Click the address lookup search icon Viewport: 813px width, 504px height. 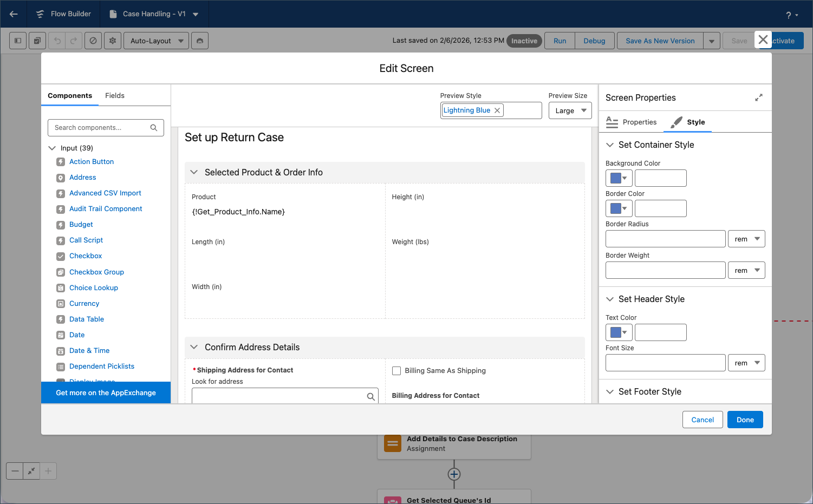370,397
